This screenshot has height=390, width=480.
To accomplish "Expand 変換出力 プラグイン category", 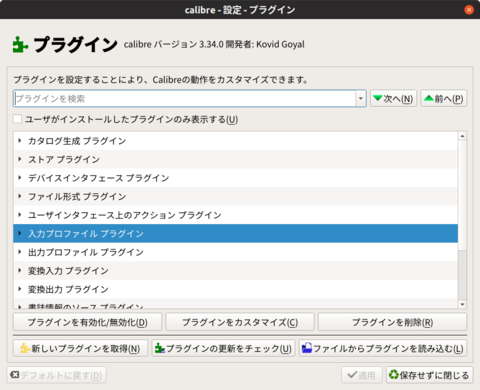I will tap(20, 289).
